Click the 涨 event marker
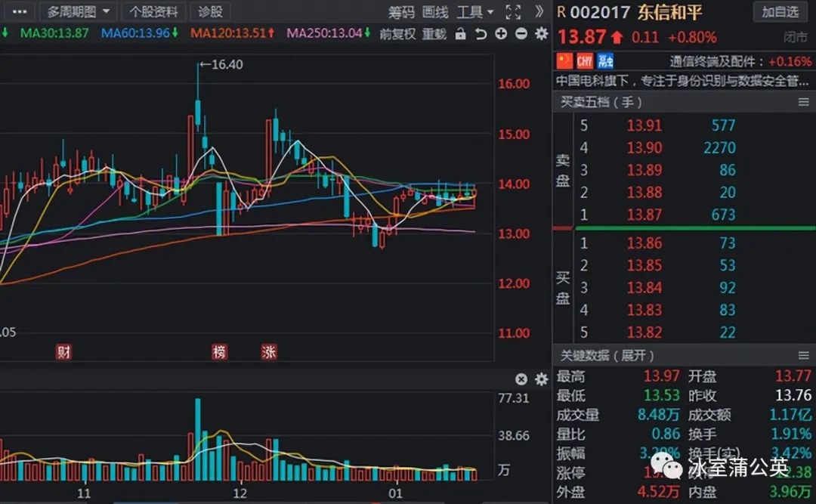 point(268,352)
